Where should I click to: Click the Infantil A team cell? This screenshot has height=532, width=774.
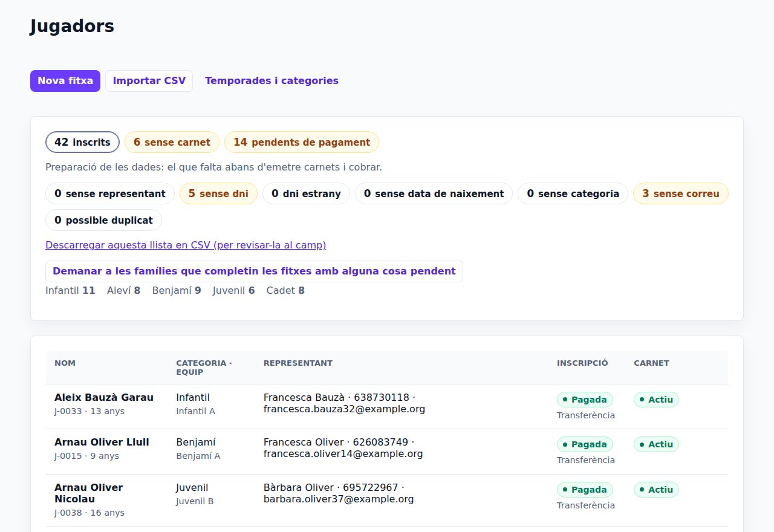[195, 411]
